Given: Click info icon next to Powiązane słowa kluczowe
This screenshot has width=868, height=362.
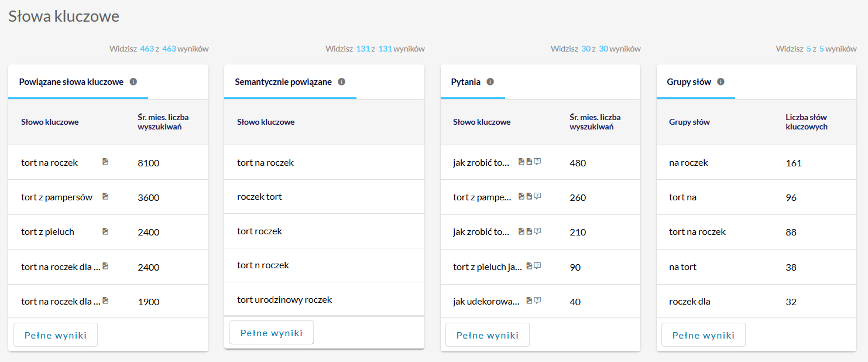Looking at the screenshot, I should [133, 82].
